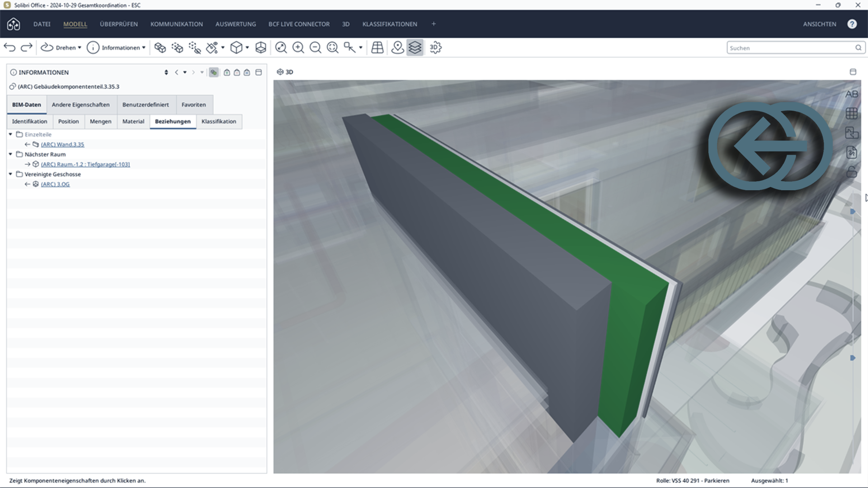Collapse the Vereinigte Geschosse tree node

click(x=10, y=174)
